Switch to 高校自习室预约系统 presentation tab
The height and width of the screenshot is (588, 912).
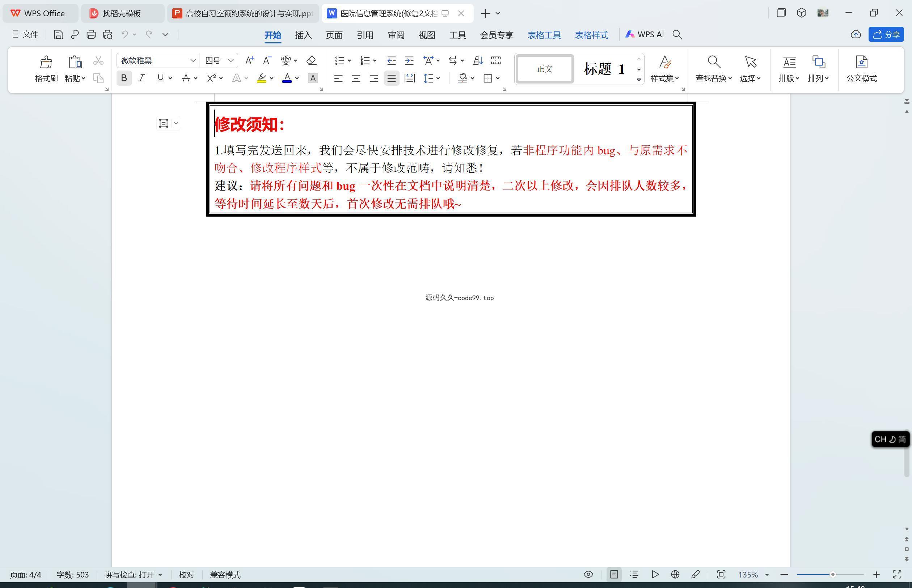point(243,13)
